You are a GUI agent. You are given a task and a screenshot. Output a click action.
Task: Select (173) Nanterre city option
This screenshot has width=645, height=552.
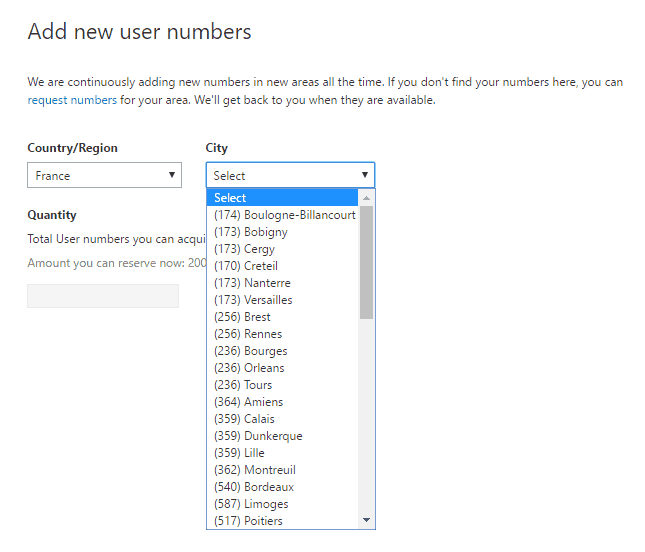252,283
